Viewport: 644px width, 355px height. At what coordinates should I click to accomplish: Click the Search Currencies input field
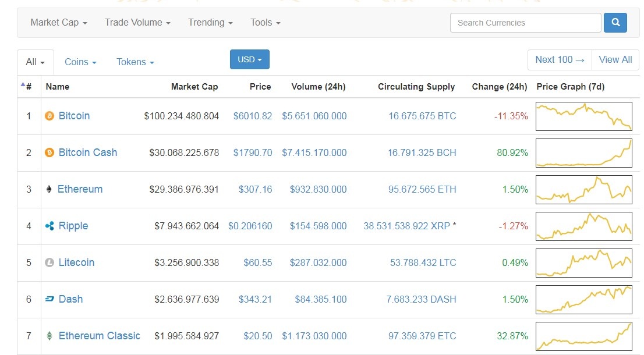coord(524,22)
